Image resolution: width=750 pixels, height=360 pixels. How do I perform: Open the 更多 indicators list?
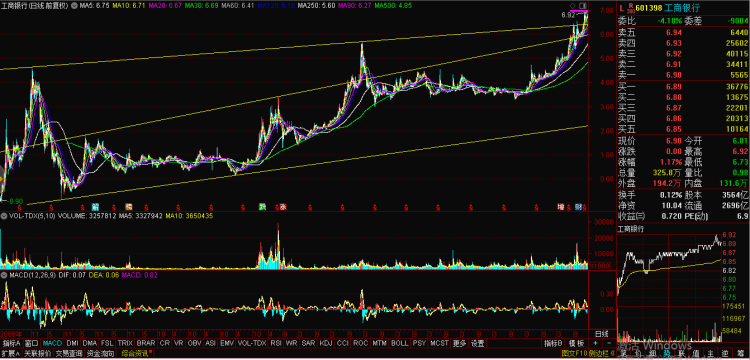459,343
